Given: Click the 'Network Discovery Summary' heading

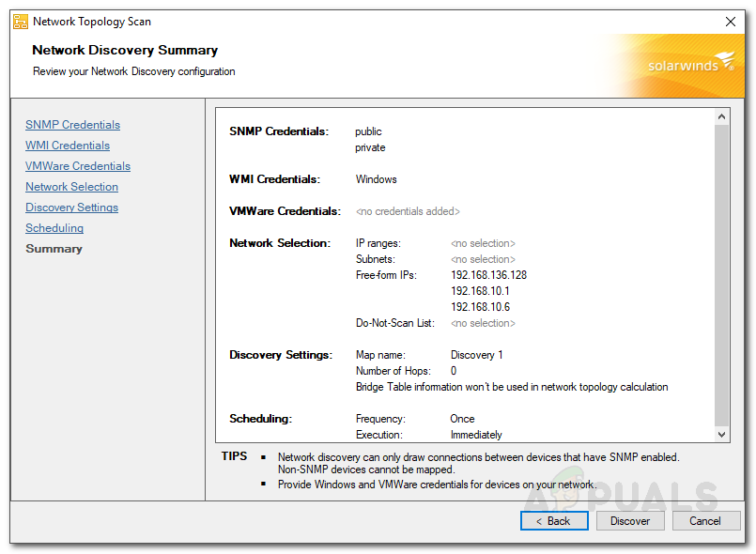Looking at the screenshot, I should coord(125,50).
